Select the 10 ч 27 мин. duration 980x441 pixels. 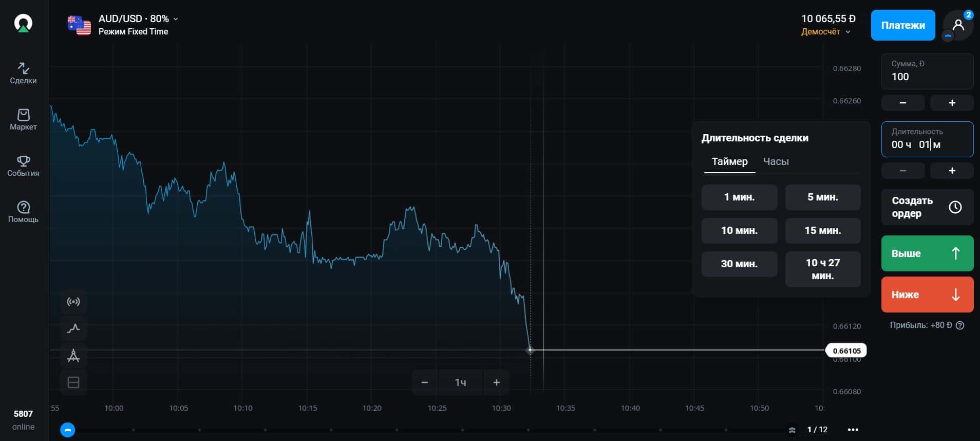point(822,269)
